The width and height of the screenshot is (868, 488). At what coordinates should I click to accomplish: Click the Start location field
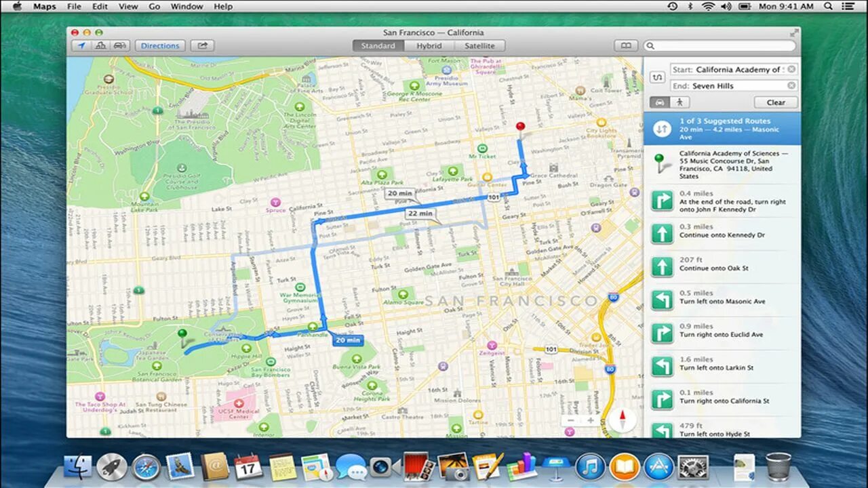(x=734, y=69)
